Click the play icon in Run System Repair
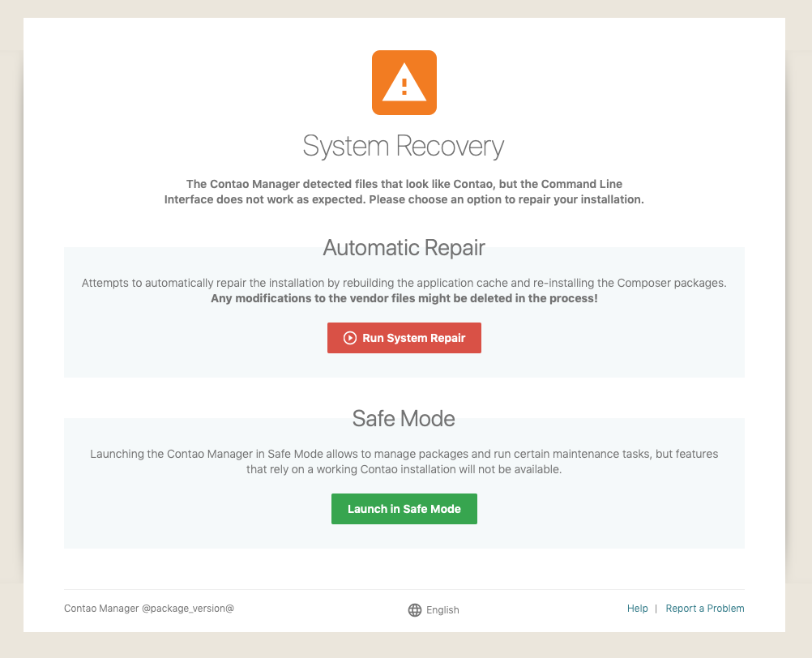Viewport: 812px width, 658px height. pyautogui.click(x=350, y=338)
